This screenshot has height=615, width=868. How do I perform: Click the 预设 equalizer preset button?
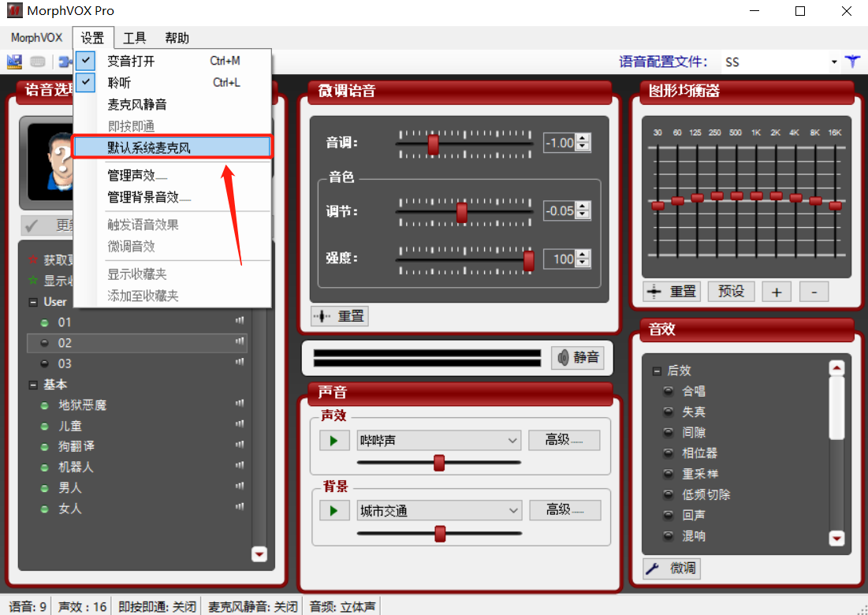click(x=730, y=291)
